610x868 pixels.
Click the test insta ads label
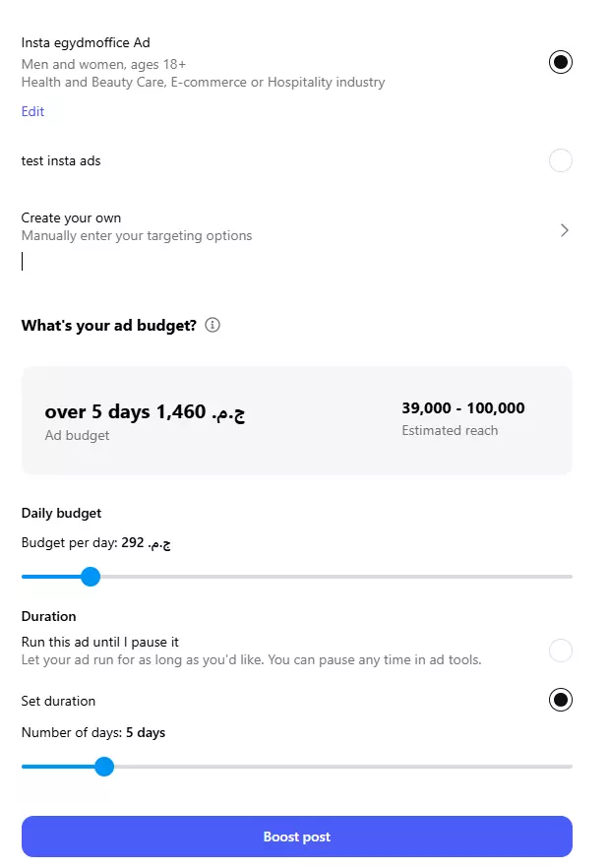pos(61,160)
